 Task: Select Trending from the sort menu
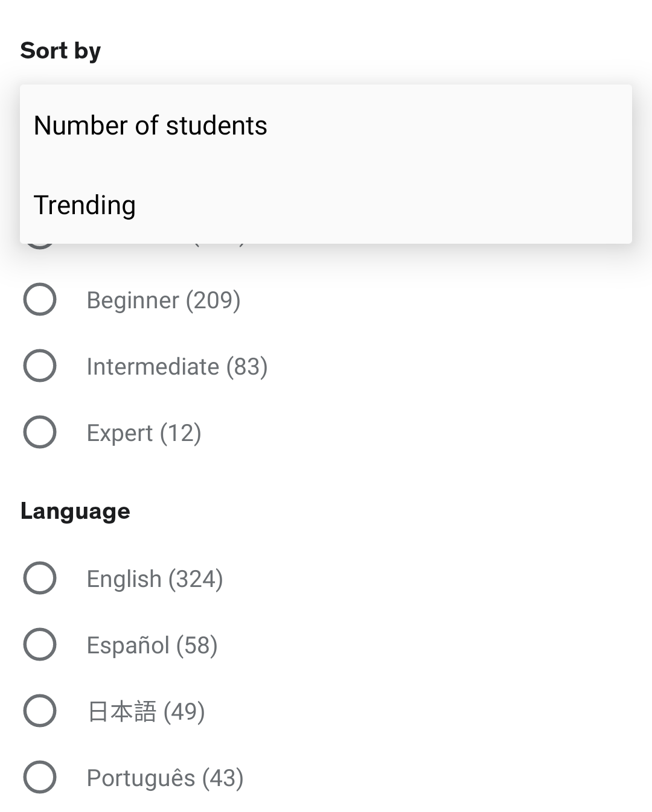[x=85, y=205]
